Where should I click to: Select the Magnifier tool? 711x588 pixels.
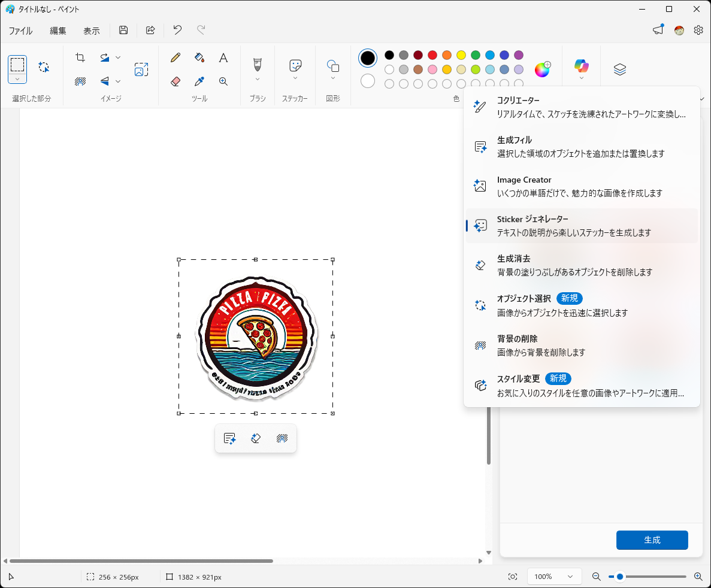(223, 81)
